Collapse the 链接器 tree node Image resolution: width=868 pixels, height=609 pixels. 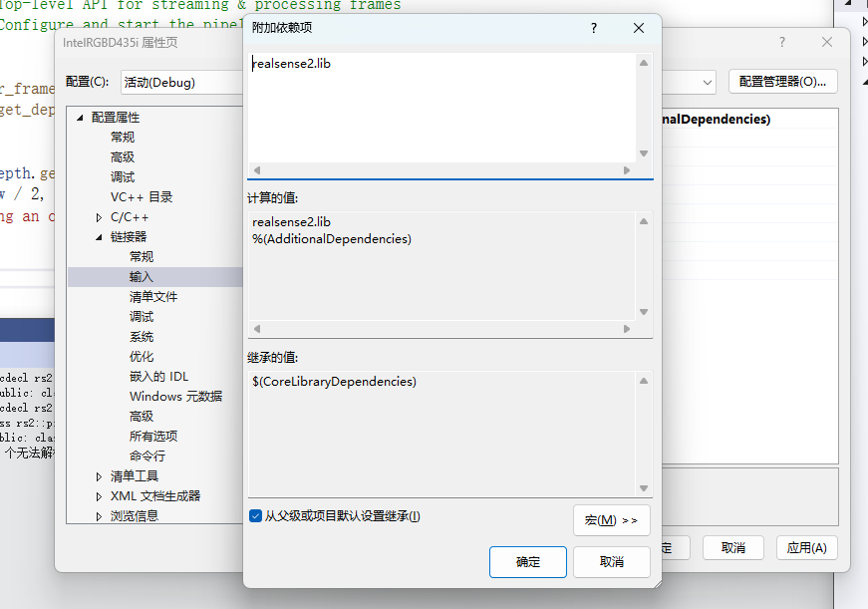(99, 237)
